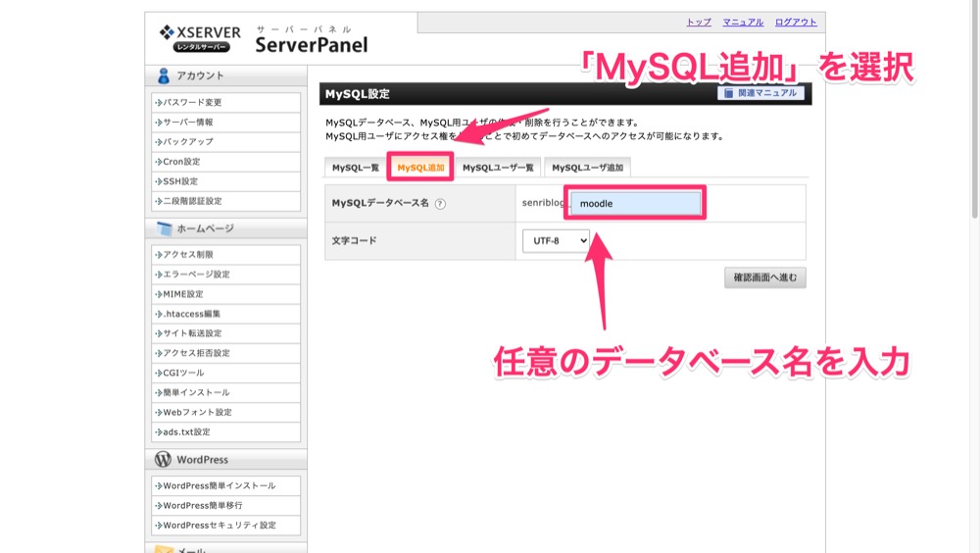Open MIME設定 in the sidebar
Screen dimensions: 980x553
click(x=225, y=294)
